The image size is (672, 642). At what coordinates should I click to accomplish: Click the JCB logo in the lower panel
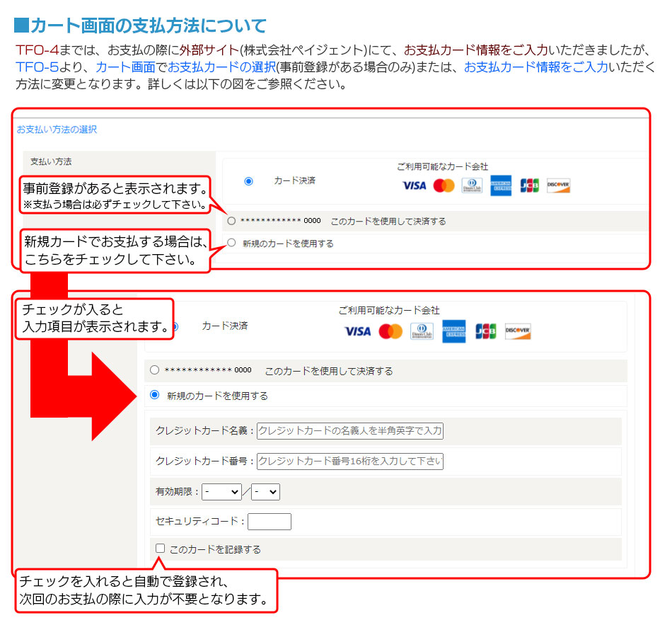click(486, 331)
